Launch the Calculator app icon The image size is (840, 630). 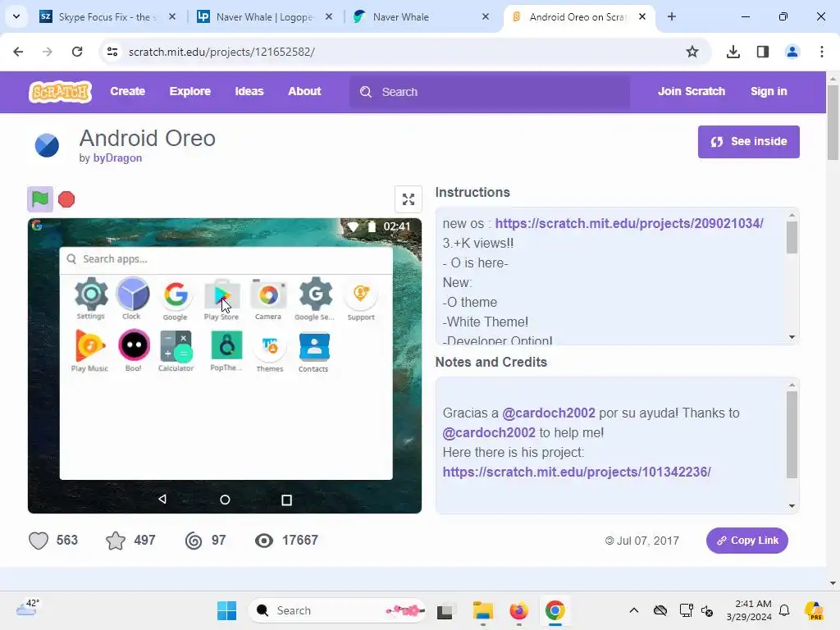point(176,351)
